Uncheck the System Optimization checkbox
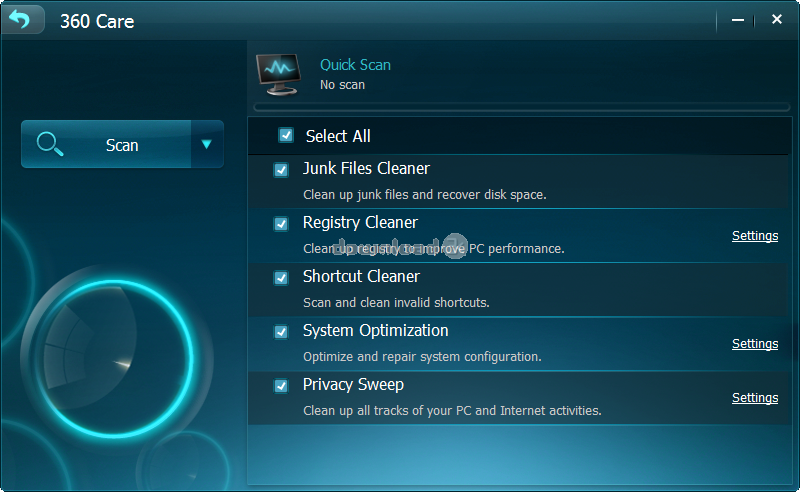Image resolution: width=800 pixels, height=492 pixels. point(281,332)
